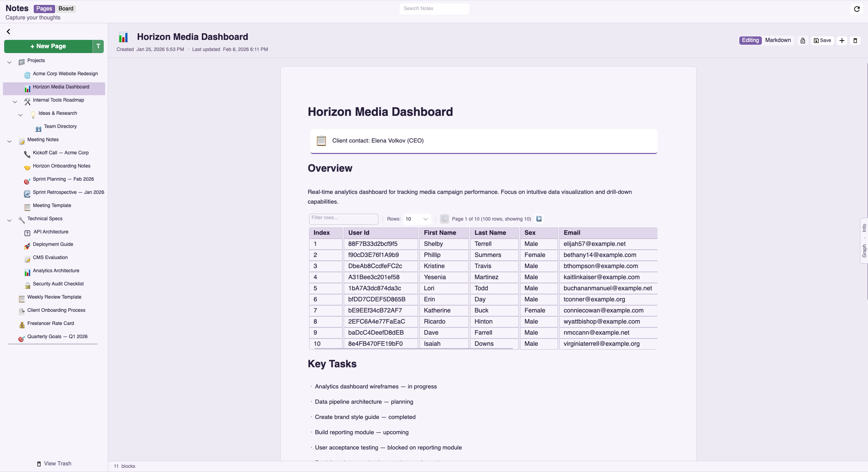Click the T icon beside New Page

tap(99, 46)
